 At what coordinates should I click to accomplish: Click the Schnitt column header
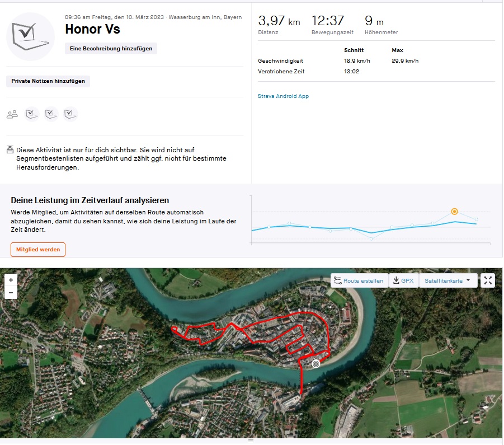click(x=354, y=50)
